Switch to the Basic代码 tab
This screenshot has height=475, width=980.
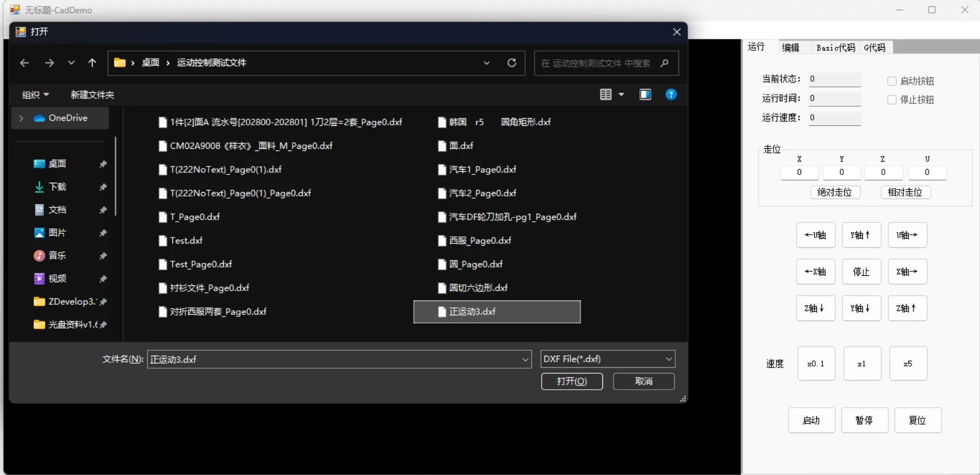point(836,48)
